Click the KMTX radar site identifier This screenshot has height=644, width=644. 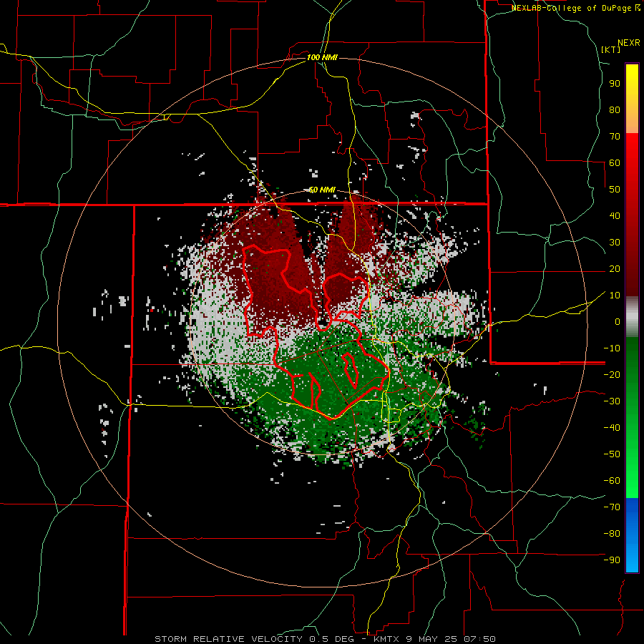click(x=387, y=639)
